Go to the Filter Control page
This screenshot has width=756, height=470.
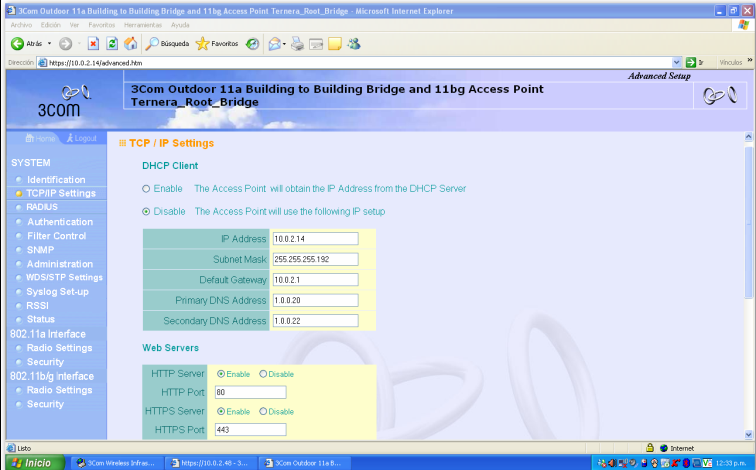pos(56,236)
